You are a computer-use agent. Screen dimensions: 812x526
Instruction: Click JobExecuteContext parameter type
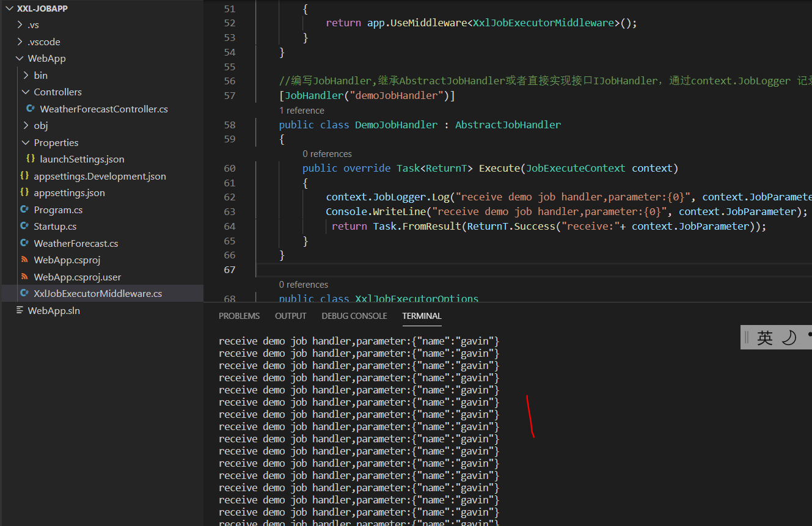click(576, 169)
